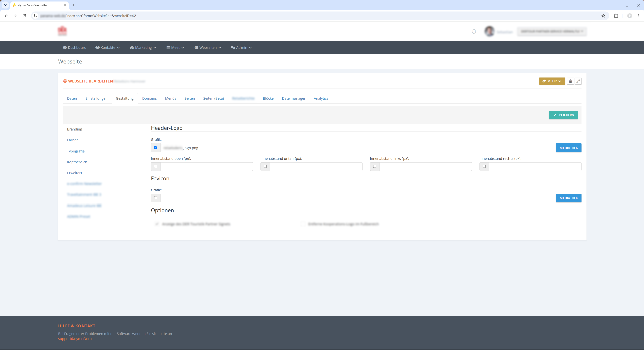This screenshot has height=350, width=644.
Task: Switch to the Analytics tab
Action: 321,98
